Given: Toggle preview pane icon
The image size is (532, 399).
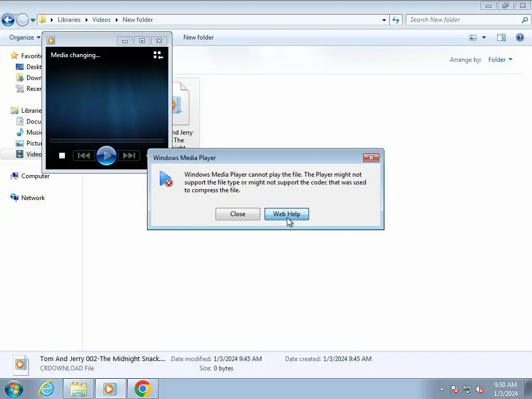Looking at the screenshot, I should tap(501, 37).
